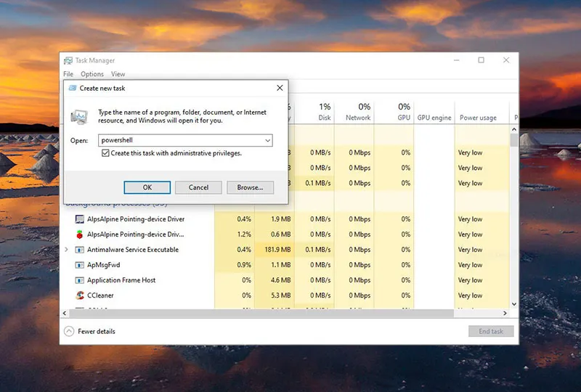The height and width of the screenshot is (392, 581).
Task: Click the Task Manager title bar icon
Action: click(x=68, y=60)
